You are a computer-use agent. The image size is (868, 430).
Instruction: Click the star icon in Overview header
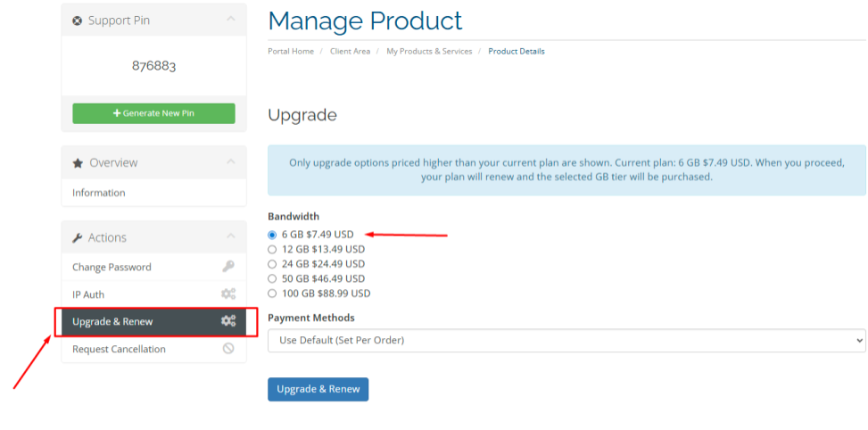coord(78,162)
